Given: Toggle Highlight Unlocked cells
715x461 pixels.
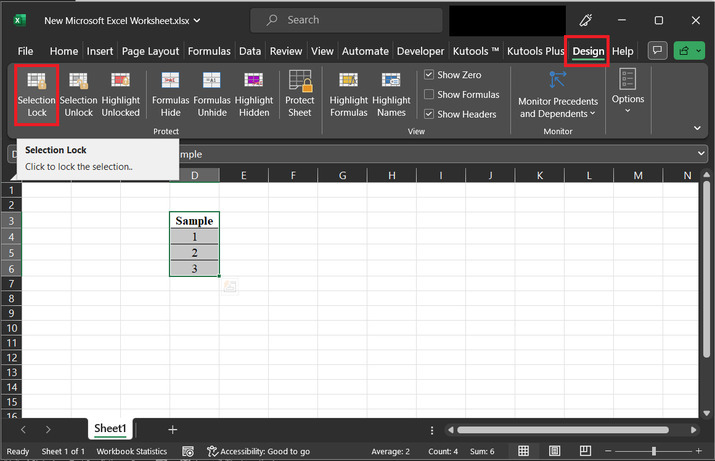Looking at the screenshot, I should coord(120,94).
